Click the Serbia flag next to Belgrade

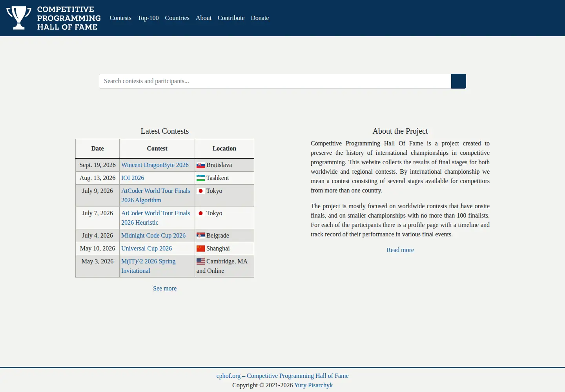pos(200,236)
